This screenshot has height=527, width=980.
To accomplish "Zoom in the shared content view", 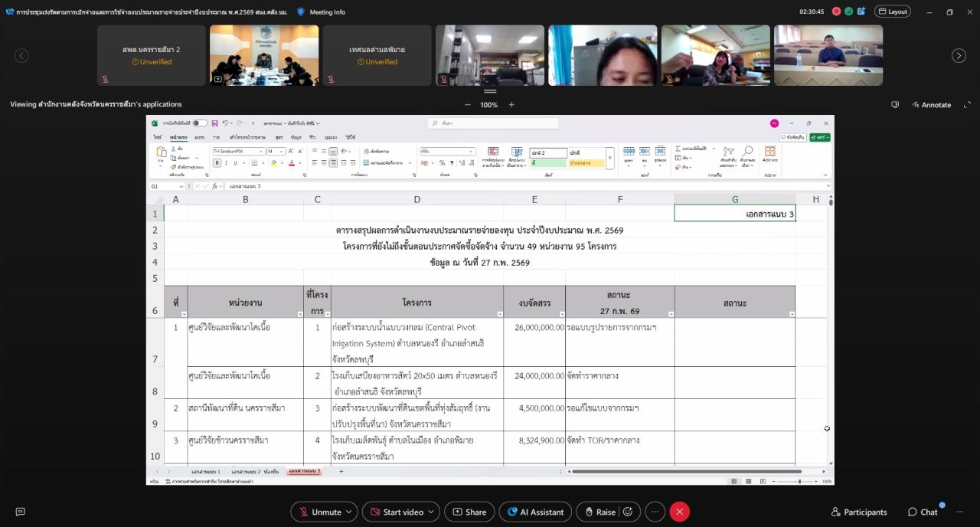I will [x=511, y=105].
